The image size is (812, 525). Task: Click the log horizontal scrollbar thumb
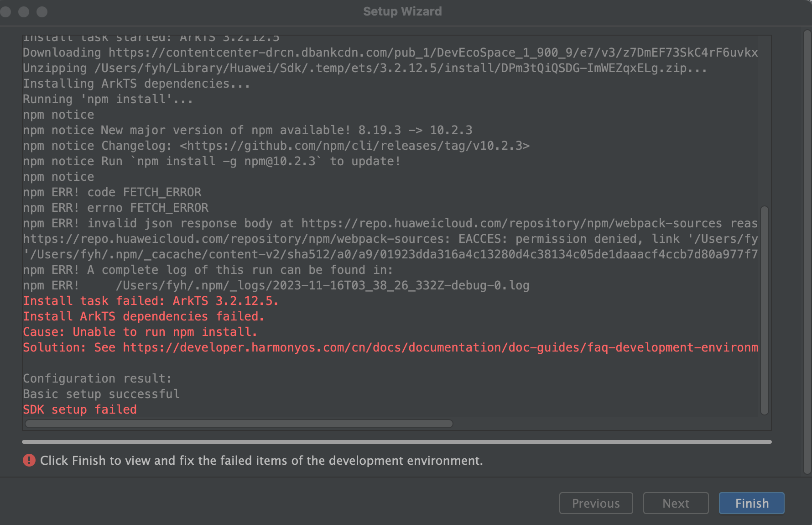coord(239,424)
